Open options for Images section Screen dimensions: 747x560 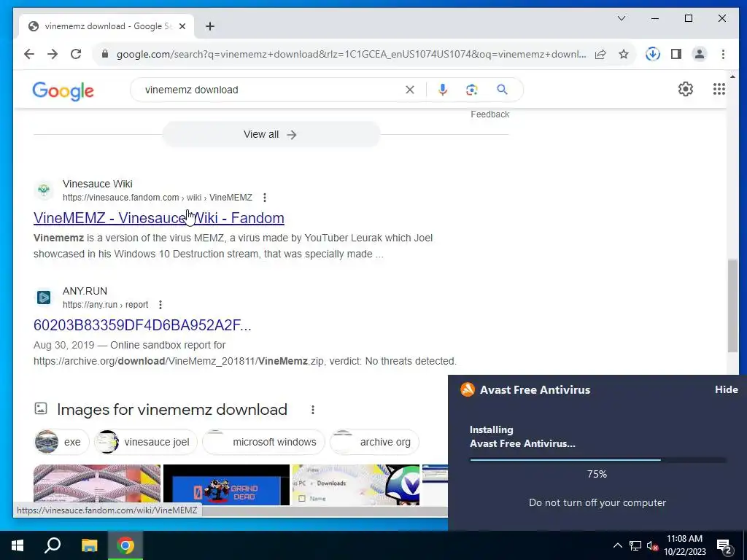312,410
